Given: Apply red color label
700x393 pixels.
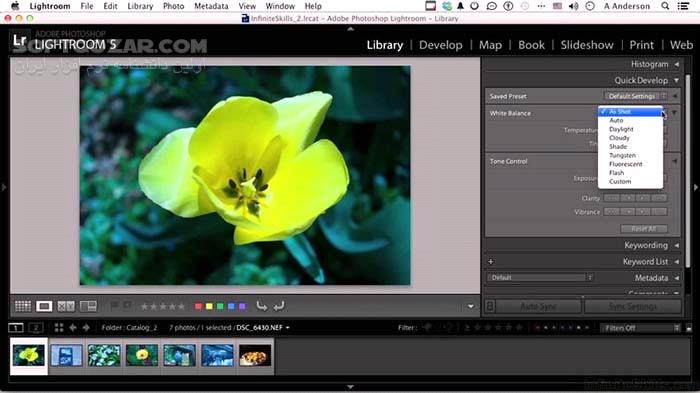Looking at the screenshot, I should tap(198, 306).
